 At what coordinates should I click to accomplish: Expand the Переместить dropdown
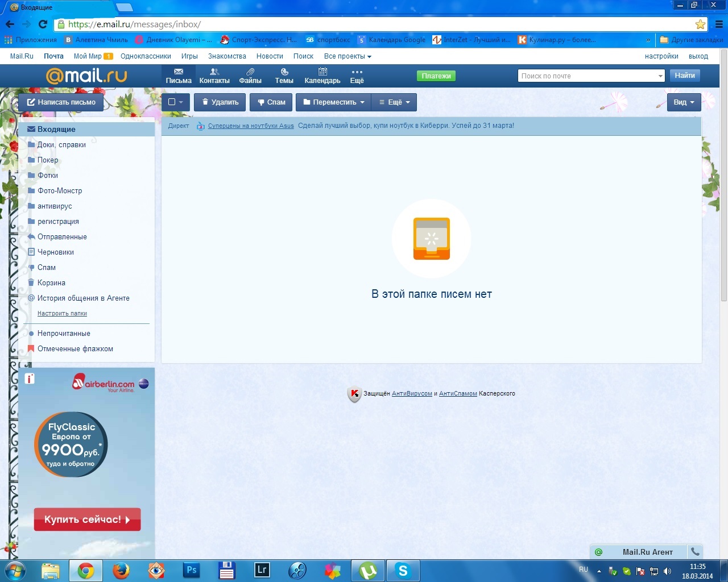(x=334, y=102)
